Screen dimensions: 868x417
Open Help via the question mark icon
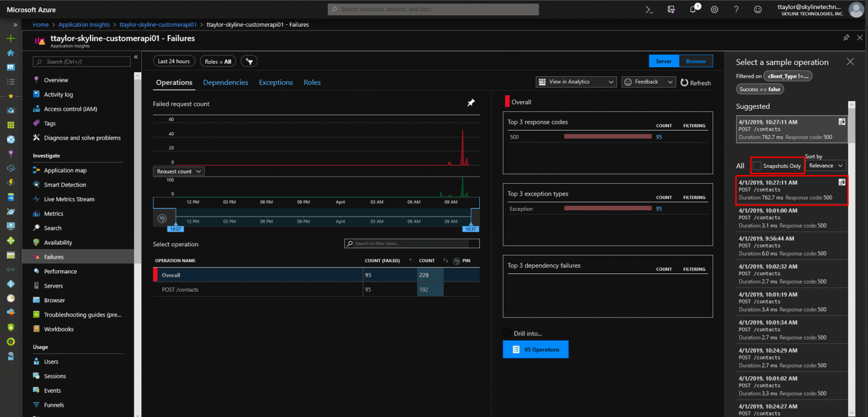(736, 9)
